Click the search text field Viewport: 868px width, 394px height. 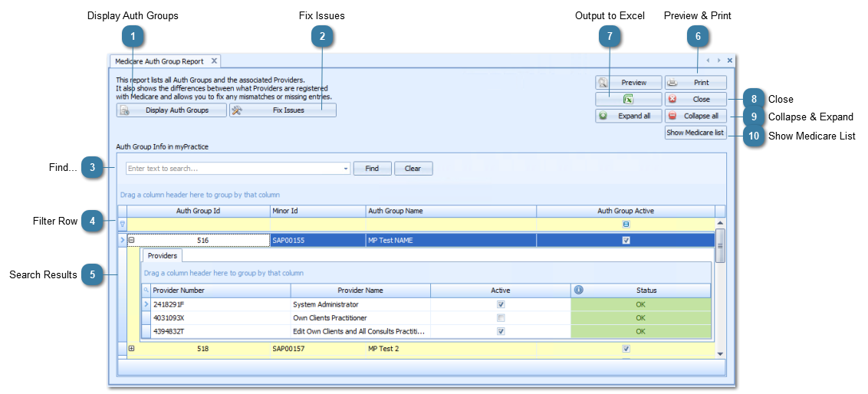(234, 168)
